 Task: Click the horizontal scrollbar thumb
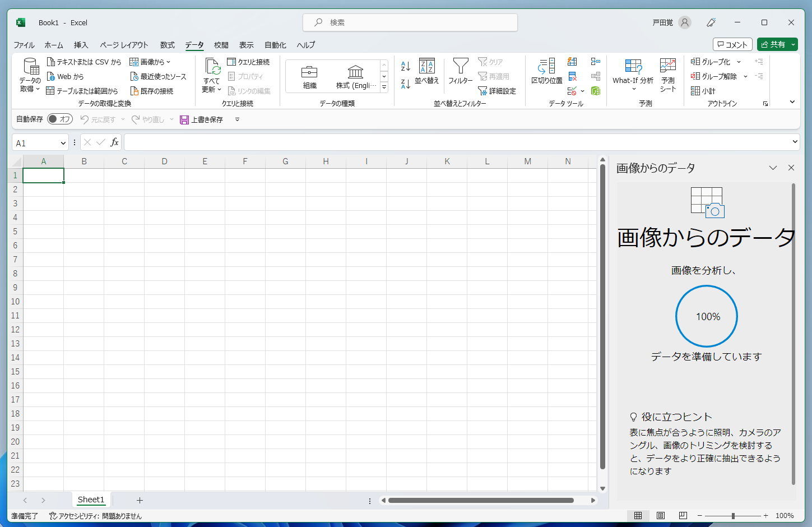pyautogui.click(x=481, y=500)
